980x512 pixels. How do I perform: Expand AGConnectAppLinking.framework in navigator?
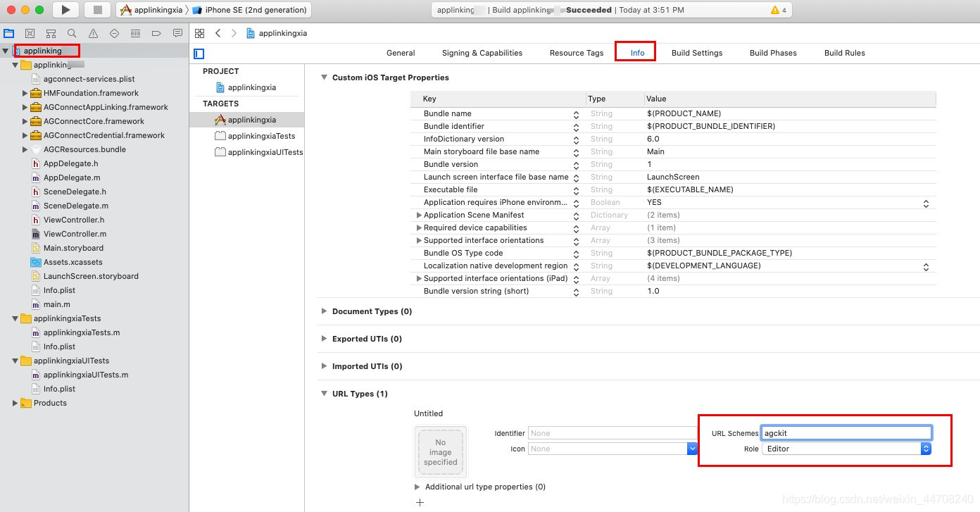click(25, 107)
